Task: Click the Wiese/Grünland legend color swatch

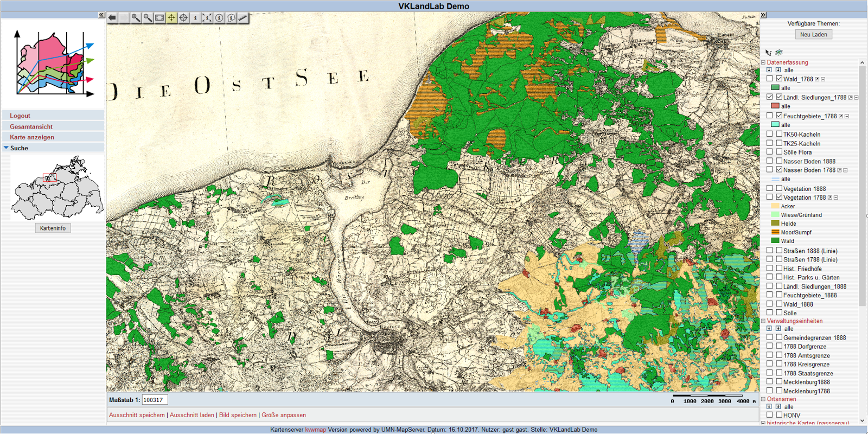Action: click(x=775, y=215)
